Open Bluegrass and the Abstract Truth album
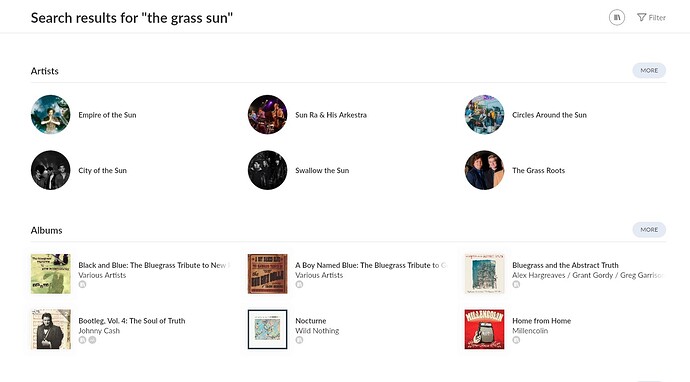This screenshot has height=382, width=690. point(565,265)
